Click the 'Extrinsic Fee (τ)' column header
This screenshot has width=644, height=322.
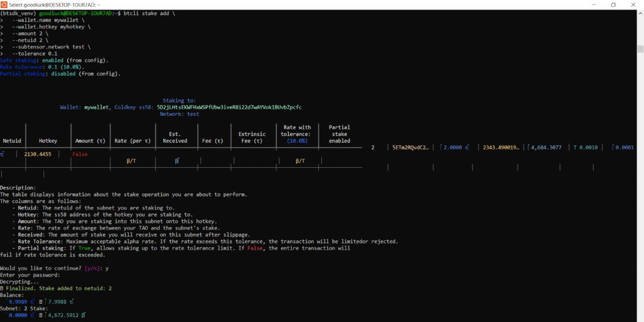click(x=252, y=137)
